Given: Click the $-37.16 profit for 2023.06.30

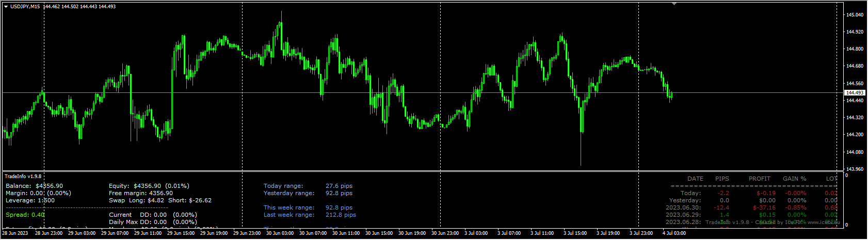Looking at the screenshot, I should 764,207.
